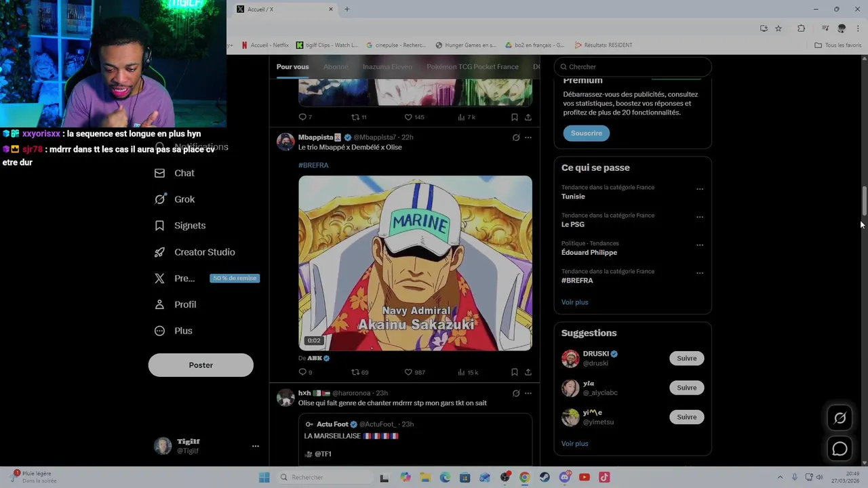Image resolution: width=868 pixels, height=488 pixels.
Task: Bookmark the top post with 145 likes
Action: [515, 117]
